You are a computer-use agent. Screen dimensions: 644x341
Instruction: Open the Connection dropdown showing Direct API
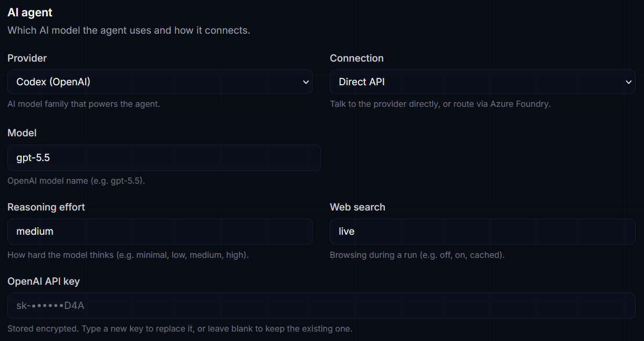pyautogui.click(x=482, y=82)
